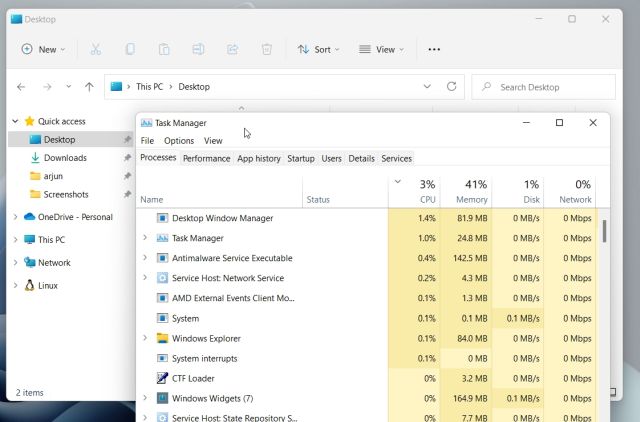Click the Copy icon in Explorer toolbar
The width and height of the screenshot is (640, 422).
[x=130, y=49]
